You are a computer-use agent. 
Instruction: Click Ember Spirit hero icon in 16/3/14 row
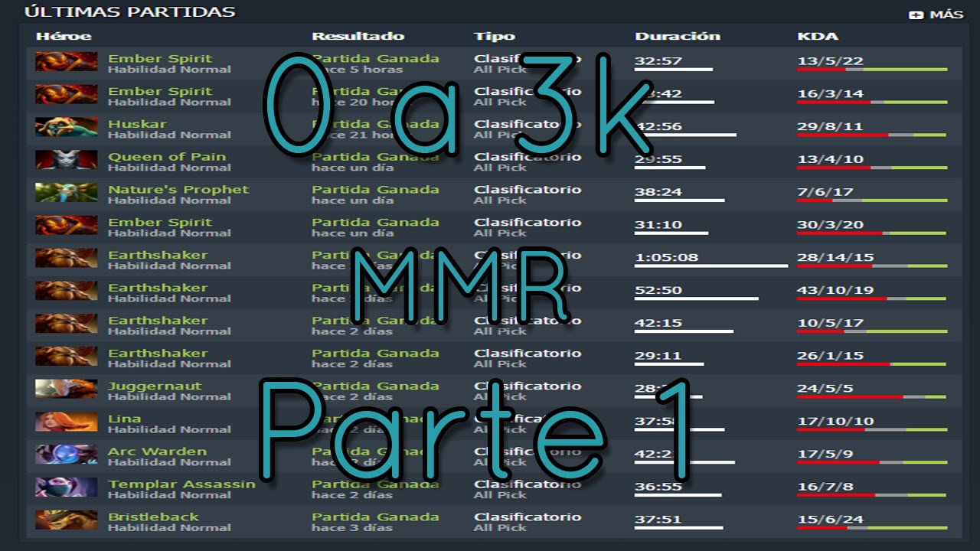[x=66, y=95]
